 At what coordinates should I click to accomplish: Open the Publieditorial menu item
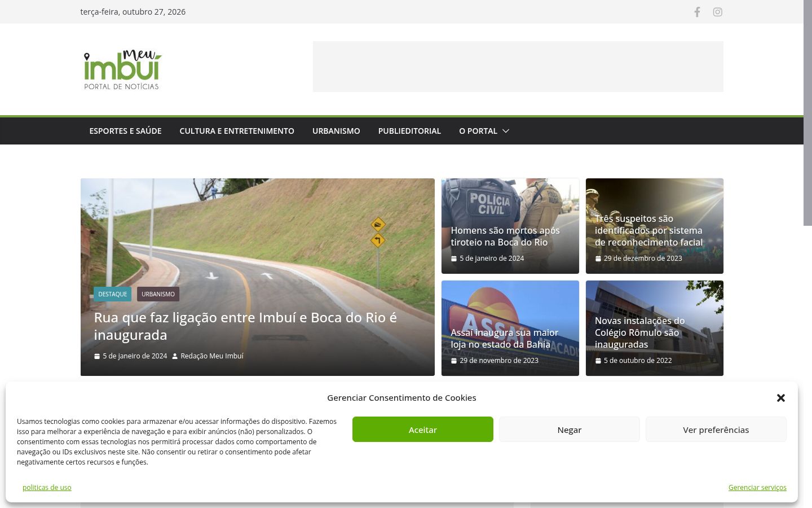[x=409, y=131]
